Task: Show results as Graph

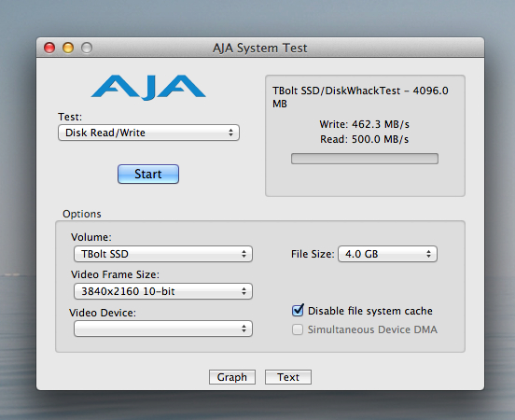Action: [x=232, y=377]
